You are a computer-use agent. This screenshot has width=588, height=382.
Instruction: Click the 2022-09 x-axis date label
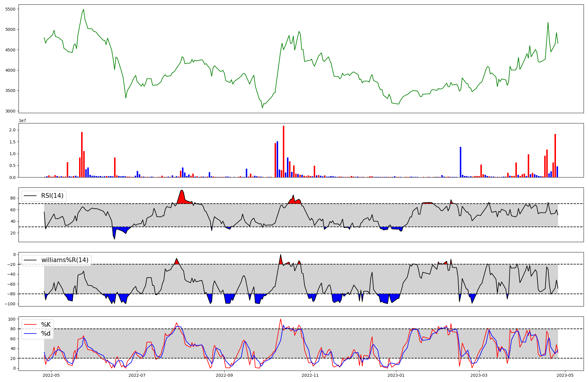224,375
